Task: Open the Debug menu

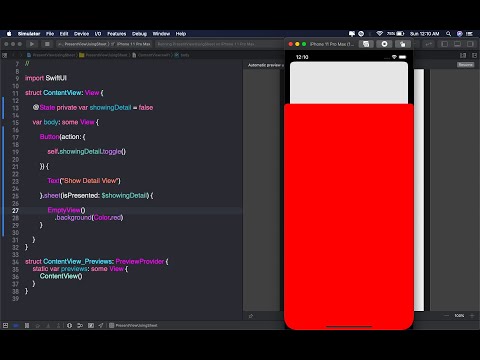Action: tap(139, 34)
